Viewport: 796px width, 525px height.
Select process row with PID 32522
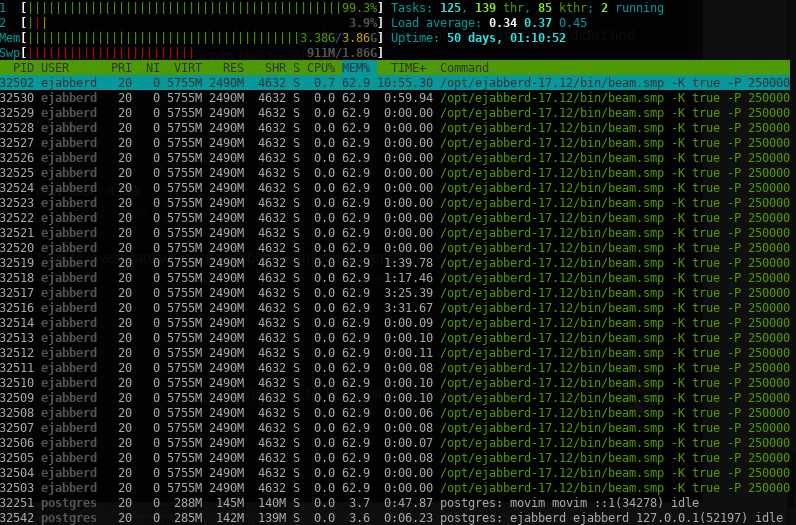coord(395,217)
